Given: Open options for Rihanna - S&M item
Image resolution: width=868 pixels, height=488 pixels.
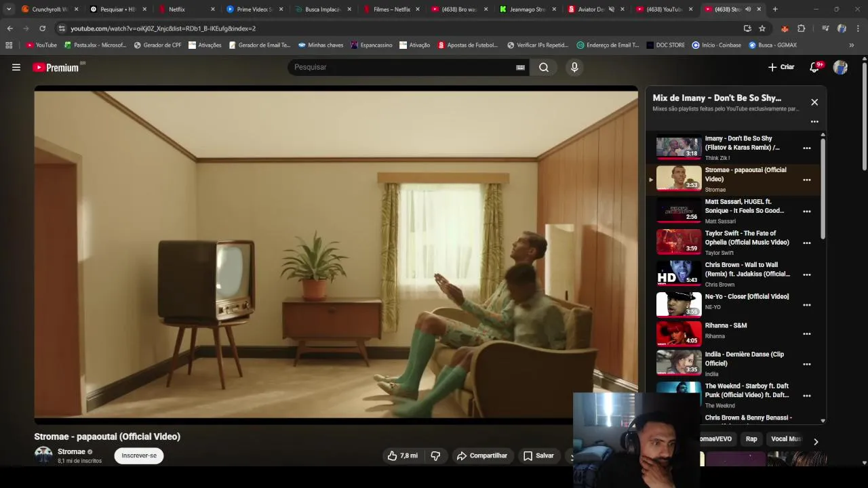Looking at the screenshot, I should (x=807, y=333).
